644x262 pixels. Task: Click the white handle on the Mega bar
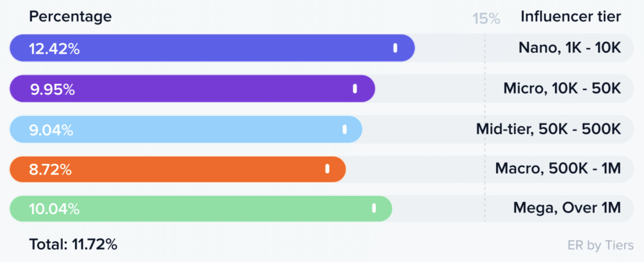click(374, 208)
